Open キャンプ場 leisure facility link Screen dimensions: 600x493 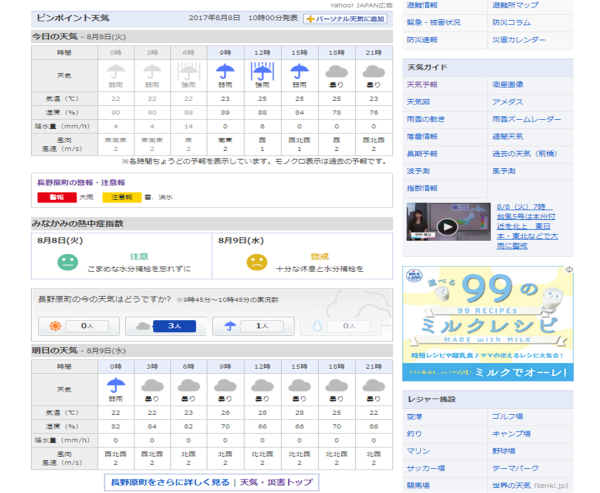coord(512,434)
